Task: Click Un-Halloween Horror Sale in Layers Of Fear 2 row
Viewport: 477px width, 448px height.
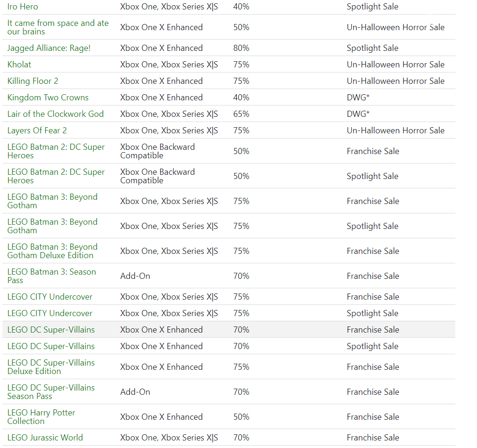Action: (396, 130)
